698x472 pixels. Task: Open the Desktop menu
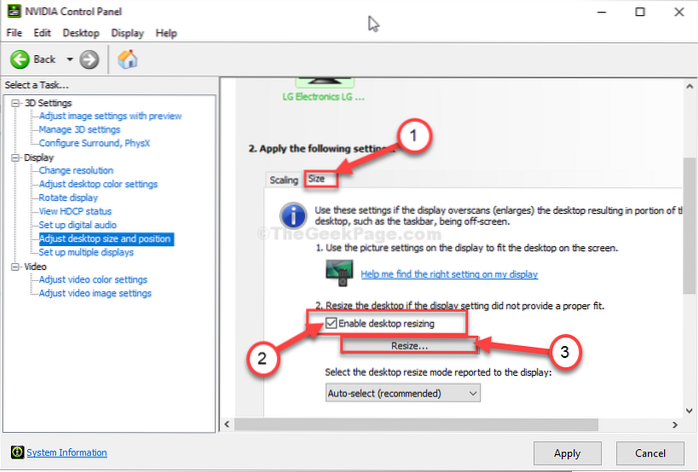pos(81,33)
